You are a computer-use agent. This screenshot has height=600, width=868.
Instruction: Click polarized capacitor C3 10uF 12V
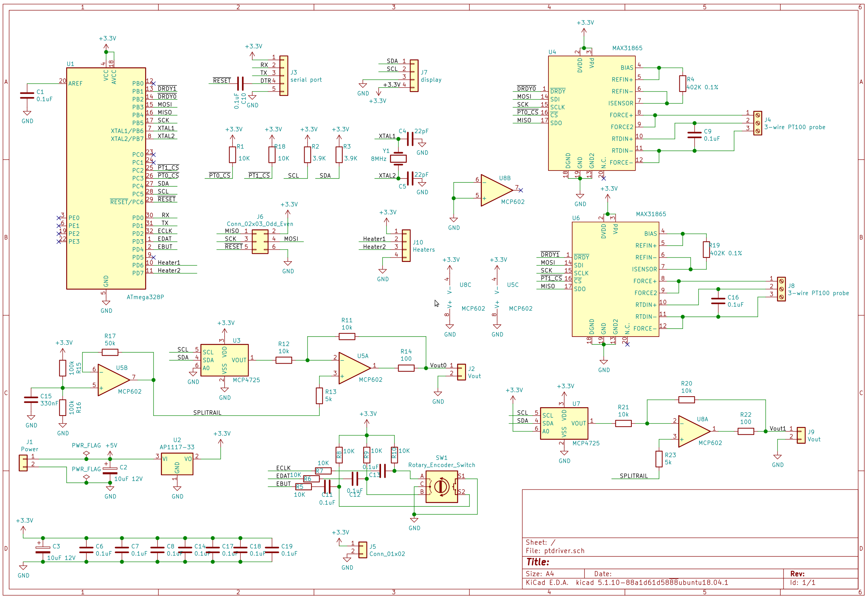coord(43,550)
